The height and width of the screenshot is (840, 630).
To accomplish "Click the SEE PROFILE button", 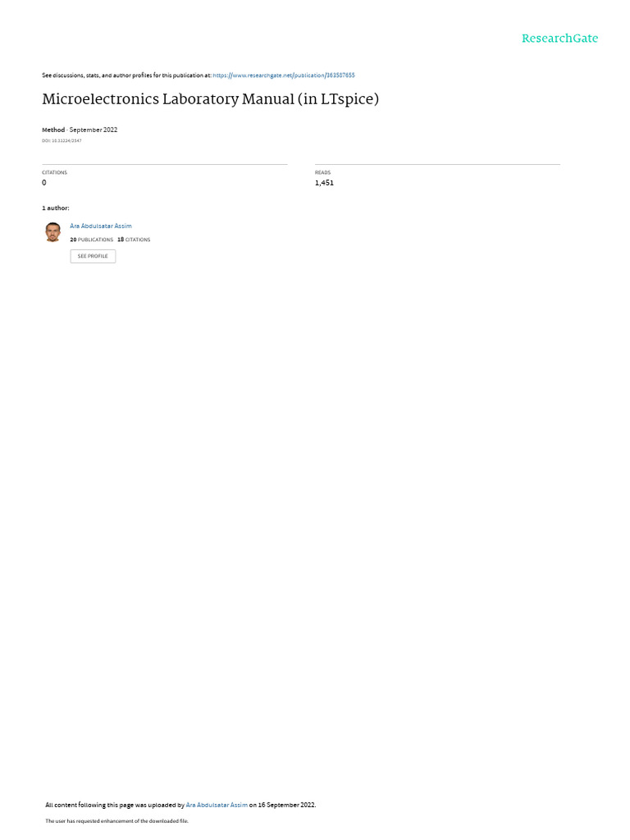I will click(x=93, y=256).
